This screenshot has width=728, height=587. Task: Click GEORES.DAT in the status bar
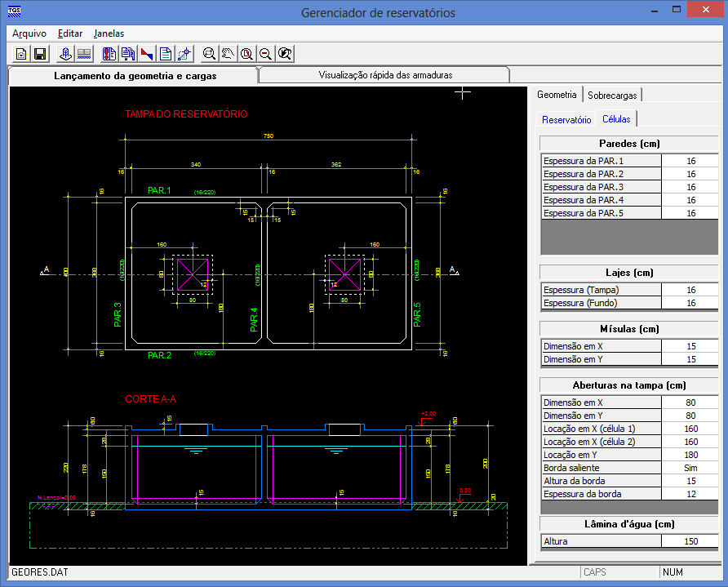(40, 572)
